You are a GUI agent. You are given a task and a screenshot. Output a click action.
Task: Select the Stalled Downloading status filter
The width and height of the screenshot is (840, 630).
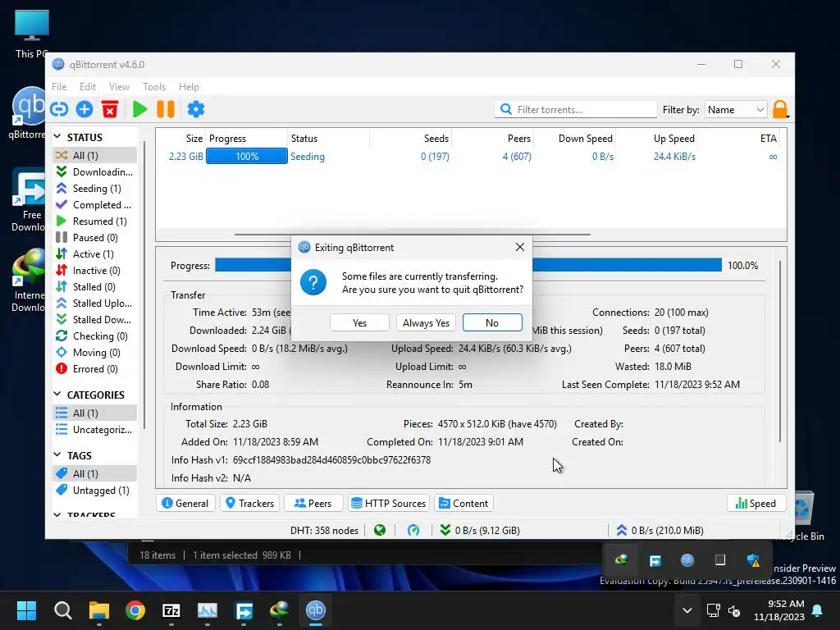pyautogui.click(x=95, y=320)
